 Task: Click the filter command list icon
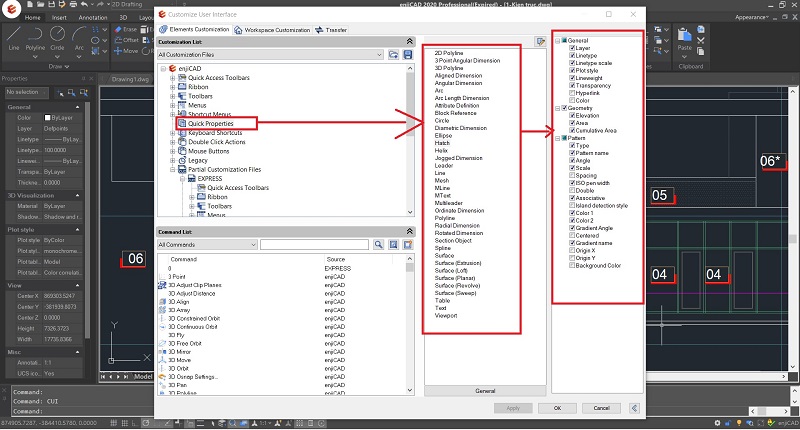(393, 245)
